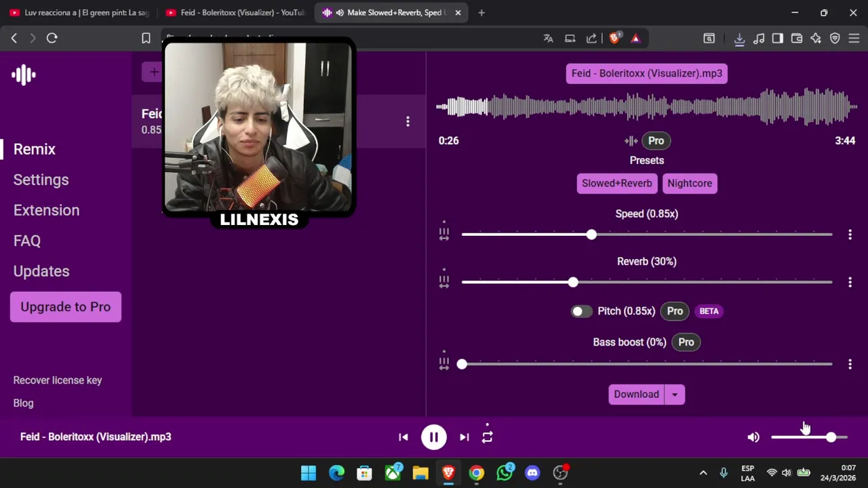Open a new browser tab

point(481,12)
